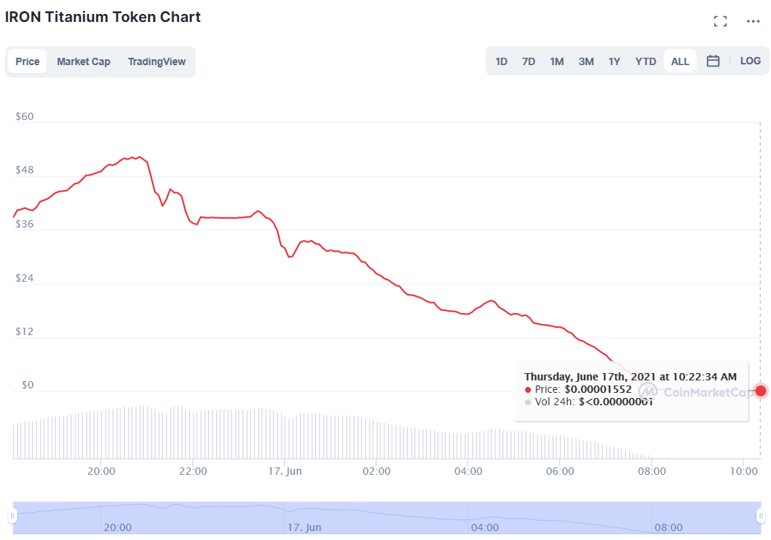Open the three-dot more options menu

(x=753, y=21)
